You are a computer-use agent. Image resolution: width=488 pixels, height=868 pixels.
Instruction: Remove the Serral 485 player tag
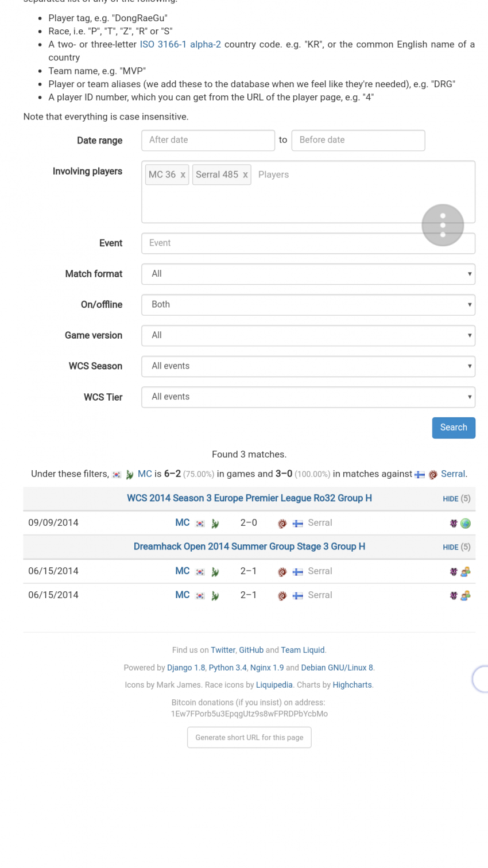point(245,175)
